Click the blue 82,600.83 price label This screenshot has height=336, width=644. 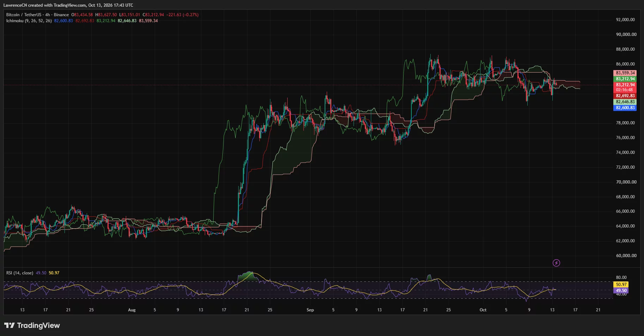click(x=625, y=108)
